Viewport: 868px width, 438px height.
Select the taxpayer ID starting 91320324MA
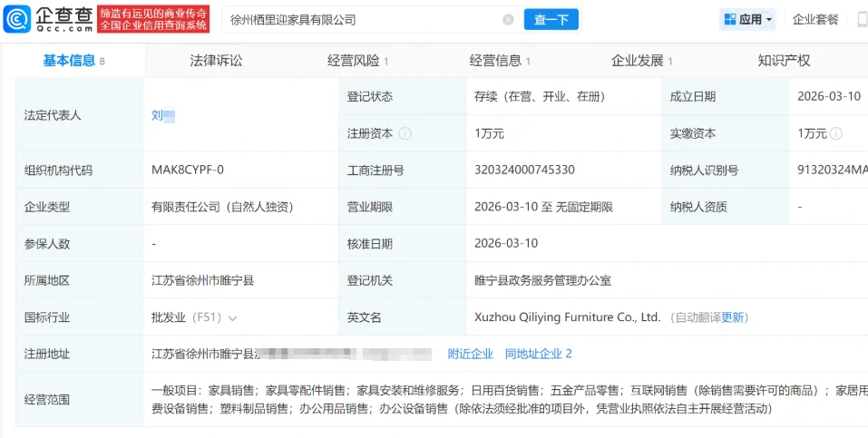(x=833, y=170)
